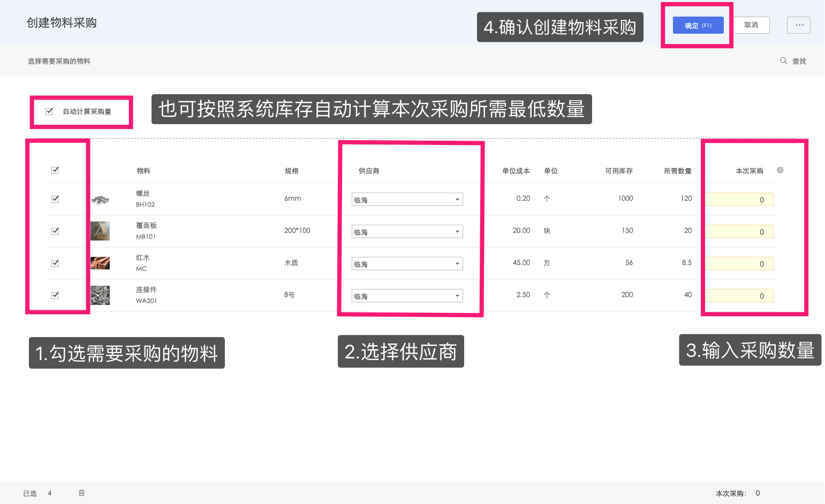825x504 pixels.
Task: Click quantity input for 连接件 row
Action: point(739,295)
